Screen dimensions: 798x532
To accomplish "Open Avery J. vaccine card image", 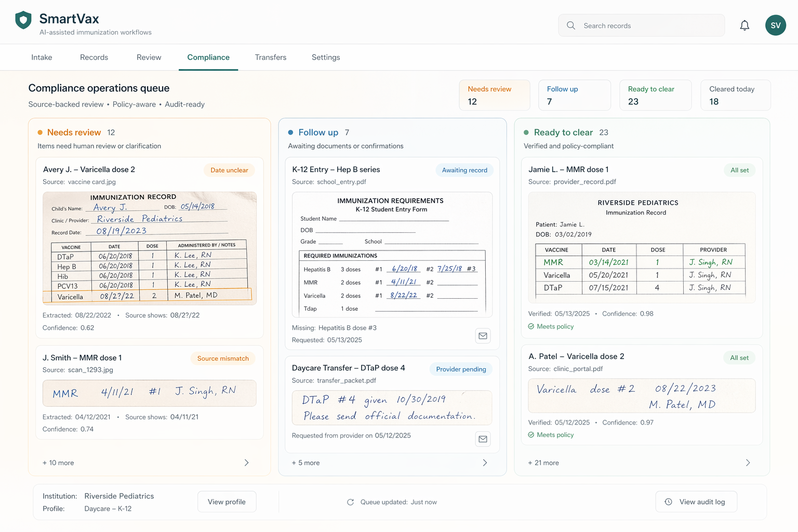I will (150, 247).
